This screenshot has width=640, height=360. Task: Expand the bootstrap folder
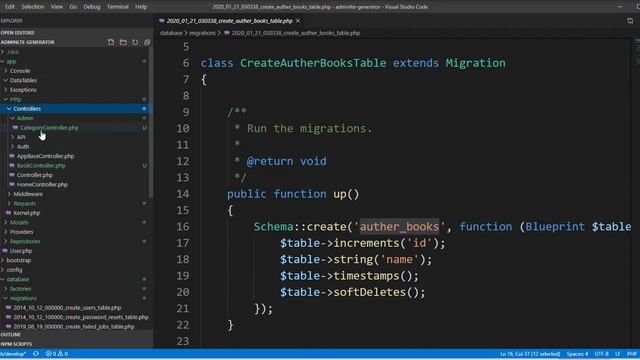(x=2, y=260)
